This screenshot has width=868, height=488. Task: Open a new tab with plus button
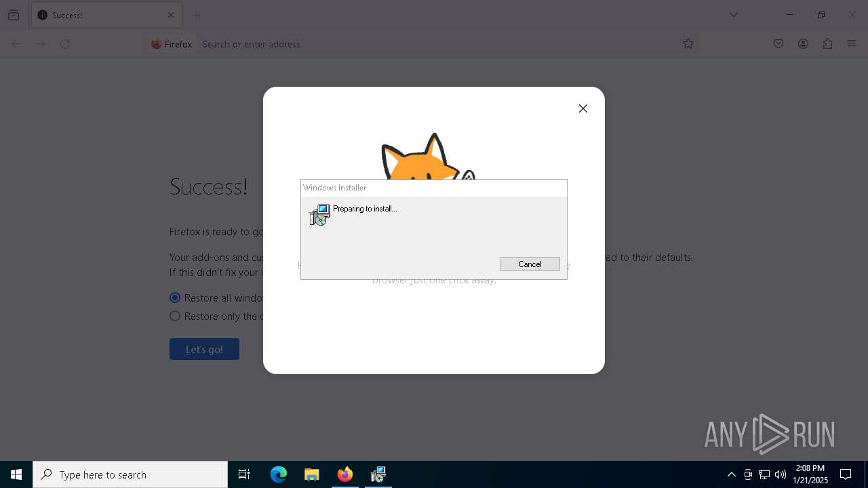(197, 15)
